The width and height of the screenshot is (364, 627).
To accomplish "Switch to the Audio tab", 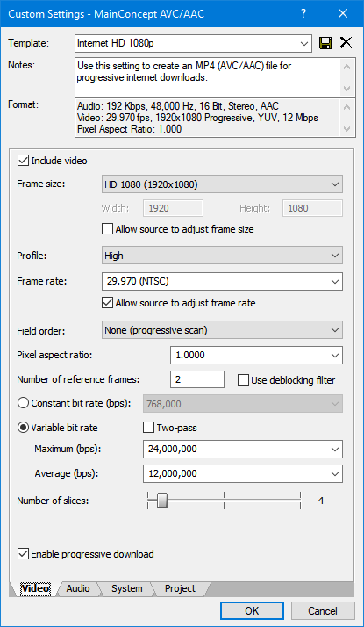I will [x=78, y=588].
